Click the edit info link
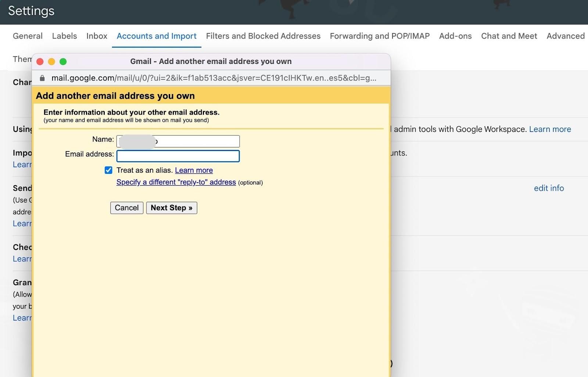 pyautogui.click(x=549, y=188)
